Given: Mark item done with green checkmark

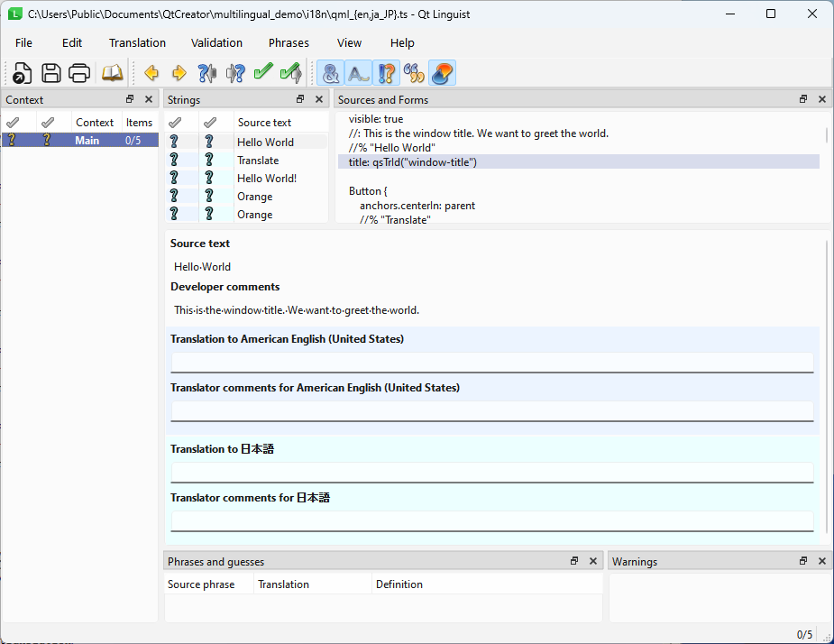Looking at the screenshot, I should 262,73.
